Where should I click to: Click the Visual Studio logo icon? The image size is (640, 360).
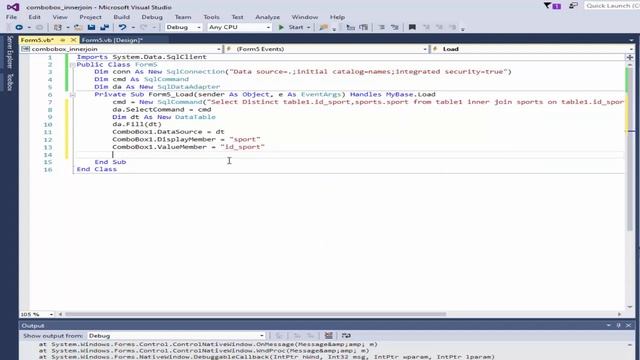click(13, 7)
